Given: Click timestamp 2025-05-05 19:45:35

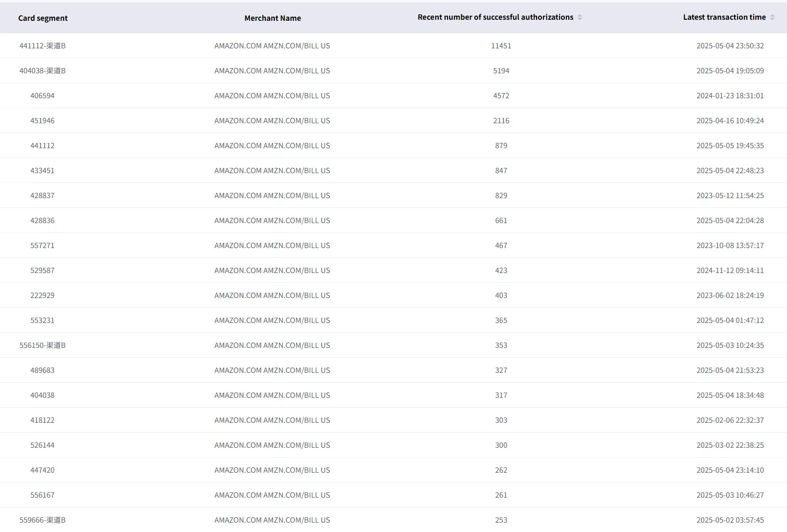Looking at the screenshot, I should (x=730, y=146).
